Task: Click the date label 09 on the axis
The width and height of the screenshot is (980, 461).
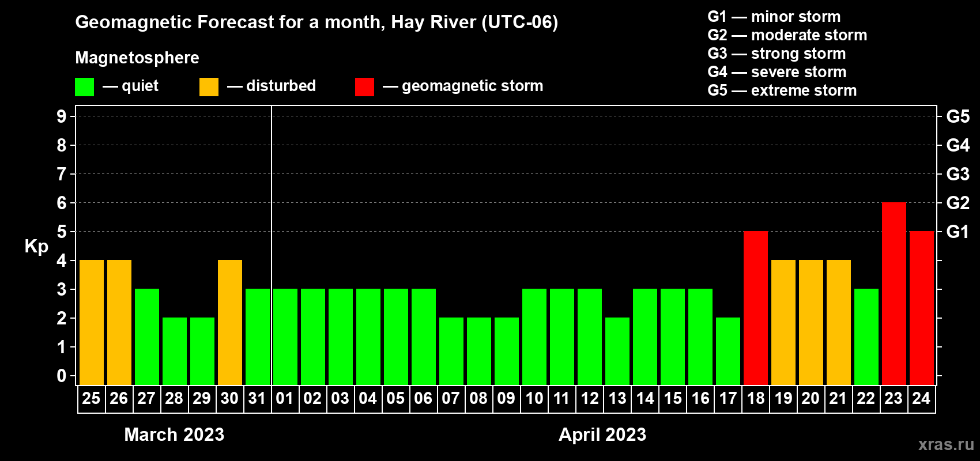Action: 506,398
